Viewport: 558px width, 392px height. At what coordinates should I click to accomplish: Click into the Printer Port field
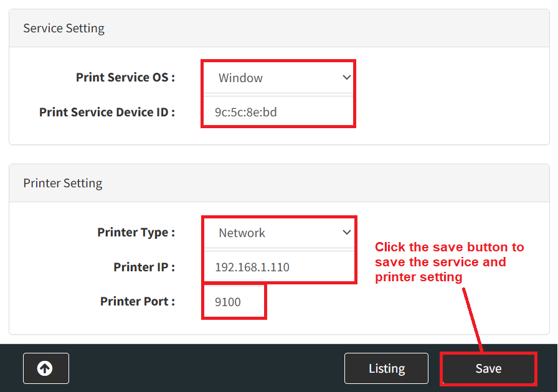point(234,302)
